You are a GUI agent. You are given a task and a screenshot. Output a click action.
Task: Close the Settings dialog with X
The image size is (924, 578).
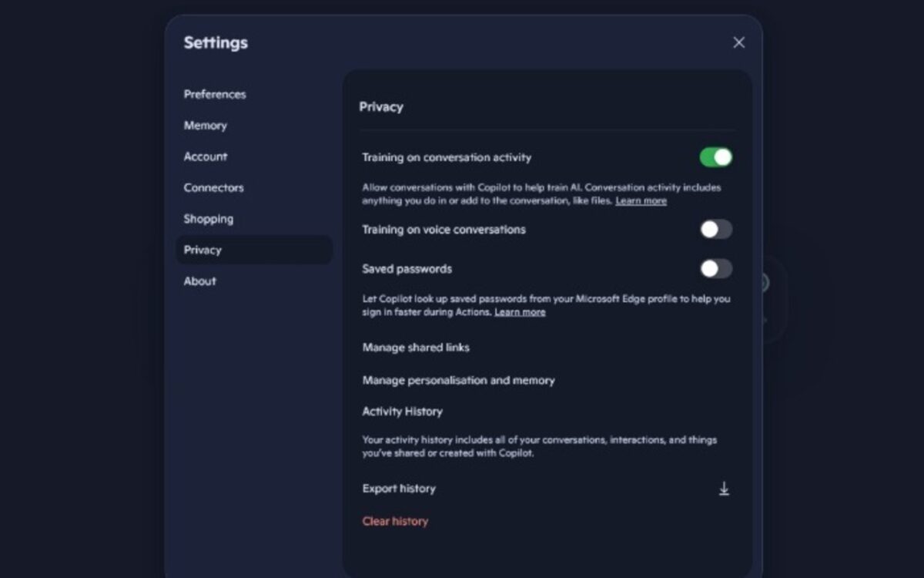pyautogui.click(x=738, y=42)
